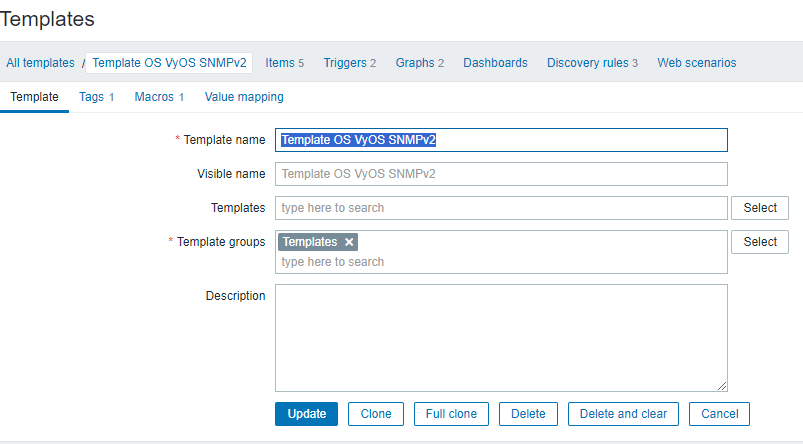Grab the Description resize handle
This screenshot has width=803, height=444.
click(722, 386)
